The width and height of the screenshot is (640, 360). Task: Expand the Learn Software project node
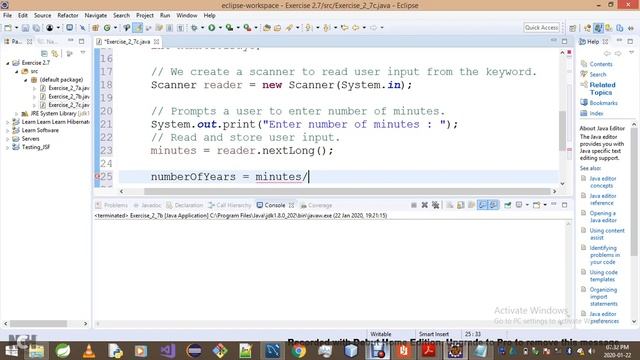(x=7, y=130)
